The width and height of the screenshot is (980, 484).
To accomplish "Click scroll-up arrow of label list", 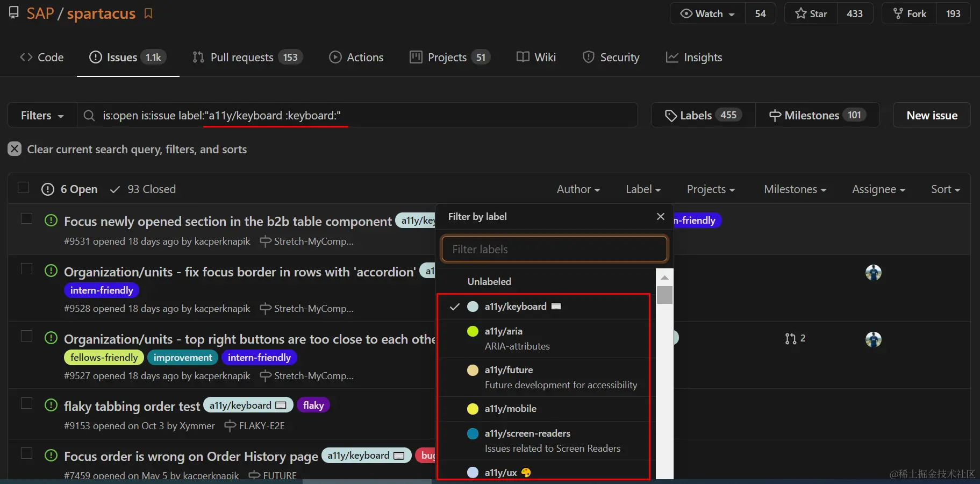I will point(665,277).
